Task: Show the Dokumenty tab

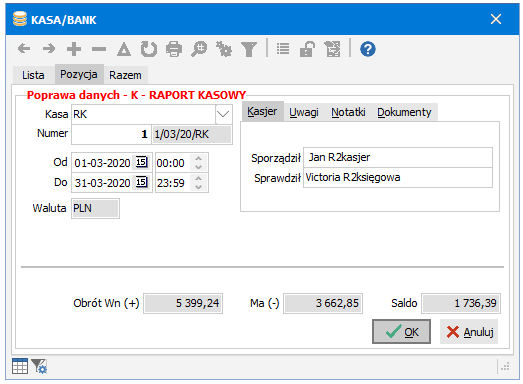Action: tap(404, 112)
